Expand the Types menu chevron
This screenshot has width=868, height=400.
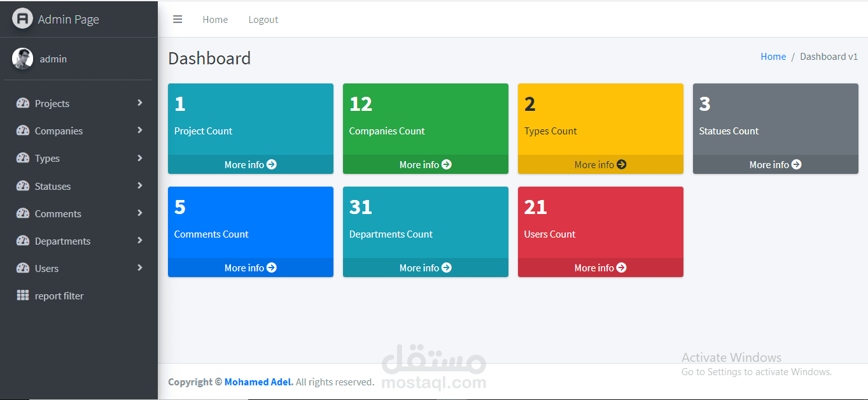140,157
